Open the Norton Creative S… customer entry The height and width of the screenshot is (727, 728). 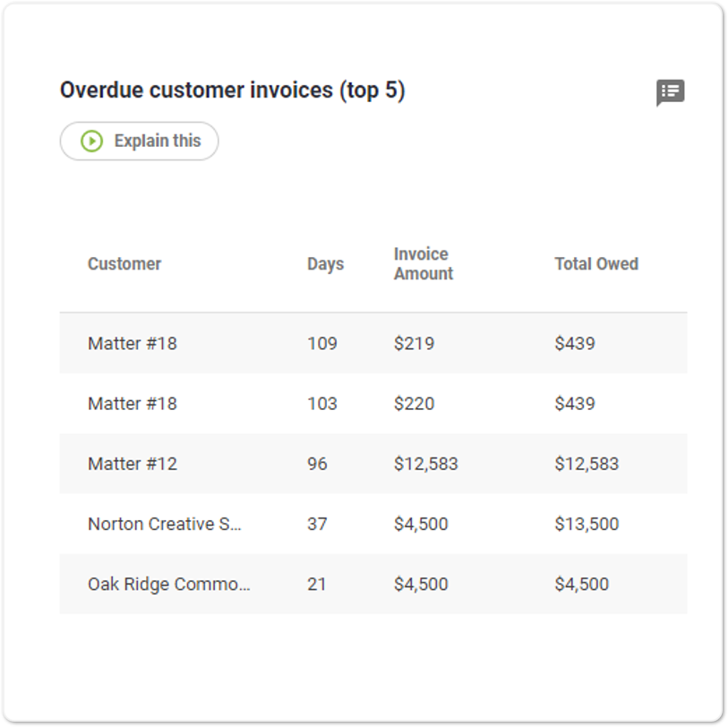click(x=165, y=524)
